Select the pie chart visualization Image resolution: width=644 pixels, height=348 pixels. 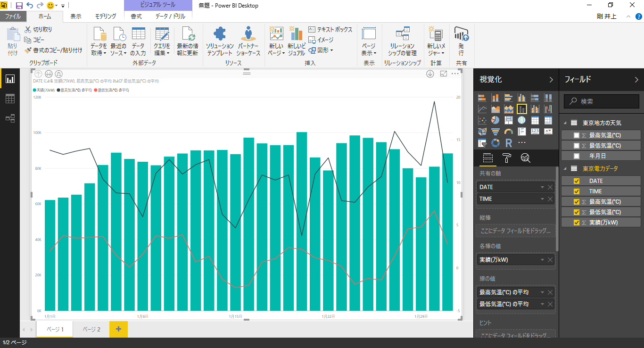click(x=495, y=120)
